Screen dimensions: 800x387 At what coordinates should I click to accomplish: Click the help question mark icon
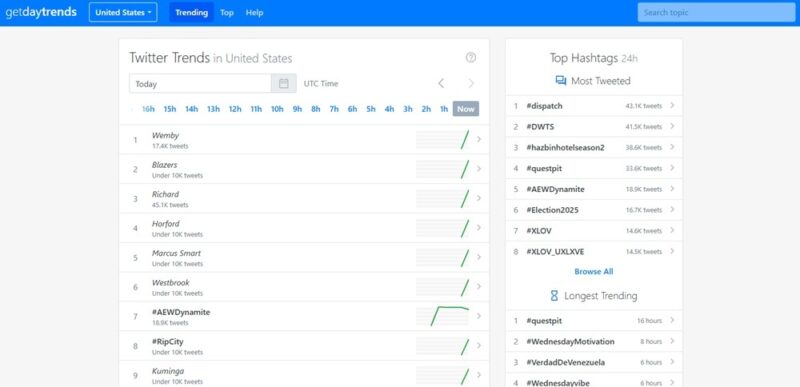471,58
